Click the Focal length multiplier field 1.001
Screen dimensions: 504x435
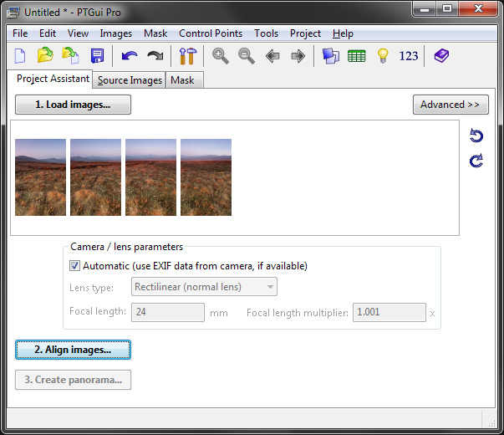[x=389, y=312]
